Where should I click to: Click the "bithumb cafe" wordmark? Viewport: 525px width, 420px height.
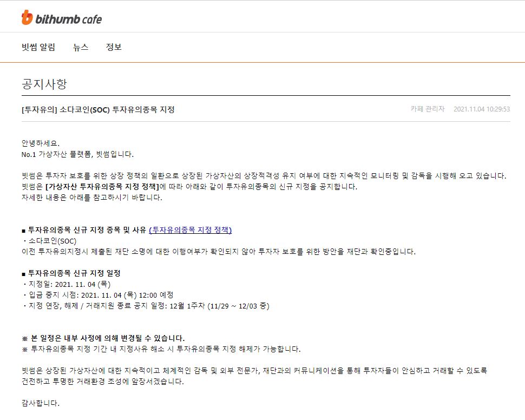(68, 19)
